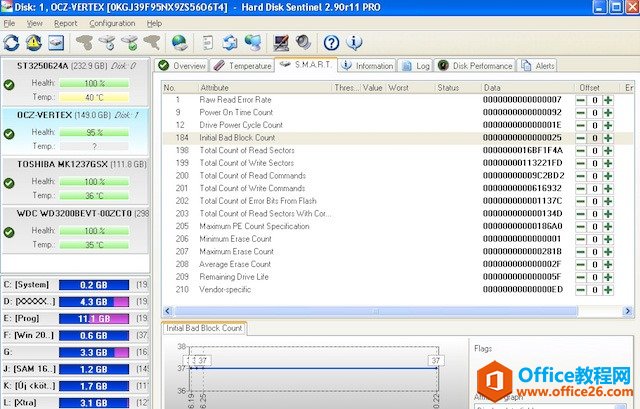Image resolution: width=640 pixels, height=409 pixels.
Task: Sort by the Attribute column header
Action: (264, 87)
